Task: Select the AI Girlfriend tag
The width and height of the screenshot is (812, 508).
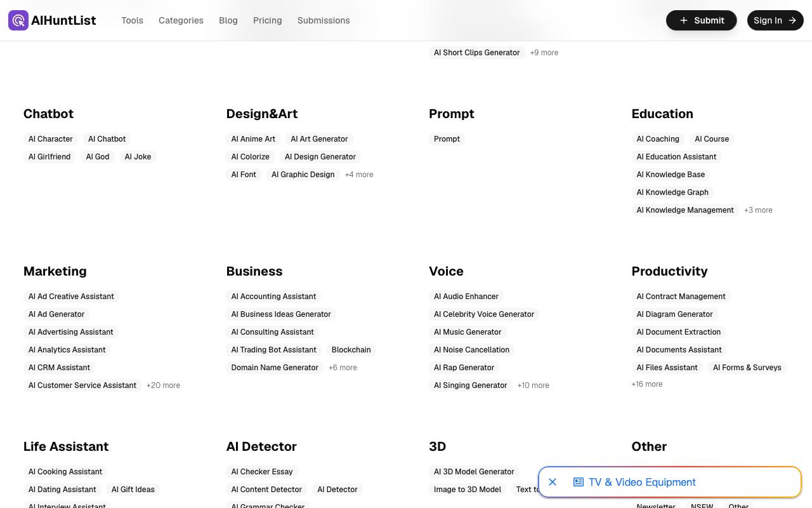Action: click(49, 157)
